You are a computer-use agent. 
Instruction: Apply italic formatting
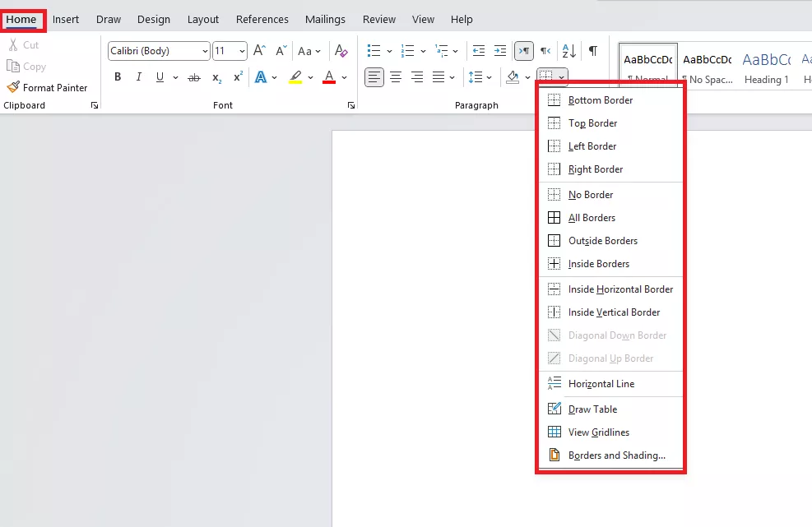(x=138, y=77)
